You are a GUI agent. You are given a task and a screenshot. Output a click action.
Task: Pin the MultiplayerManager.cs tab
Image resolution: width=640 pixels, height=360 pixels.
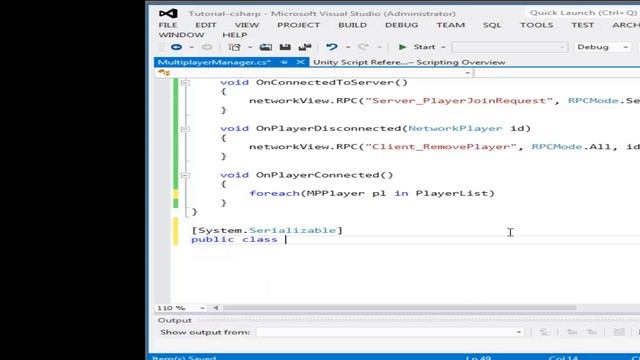[284, 62]
